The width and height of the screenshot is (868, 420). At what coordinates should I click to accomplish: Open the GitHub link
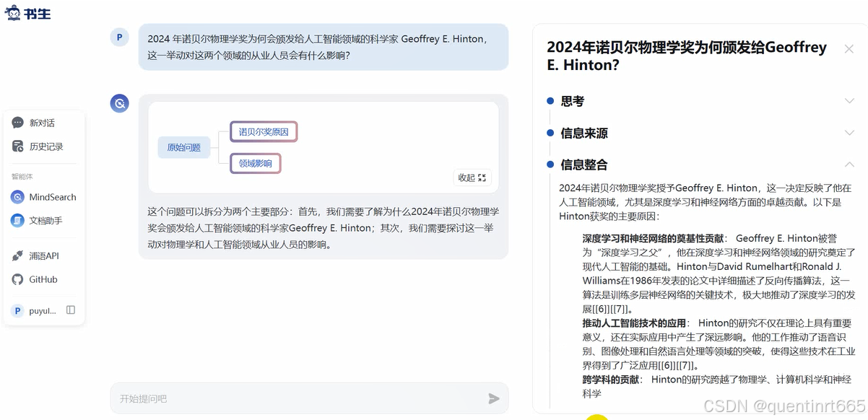(x=43, y=279)
